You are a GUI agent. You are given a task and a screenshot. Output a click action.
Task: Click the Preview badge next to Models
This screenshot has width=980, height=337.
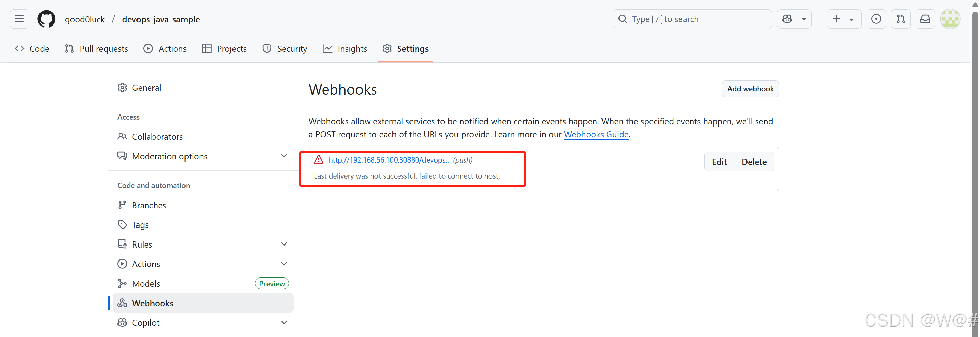[272, 283]
